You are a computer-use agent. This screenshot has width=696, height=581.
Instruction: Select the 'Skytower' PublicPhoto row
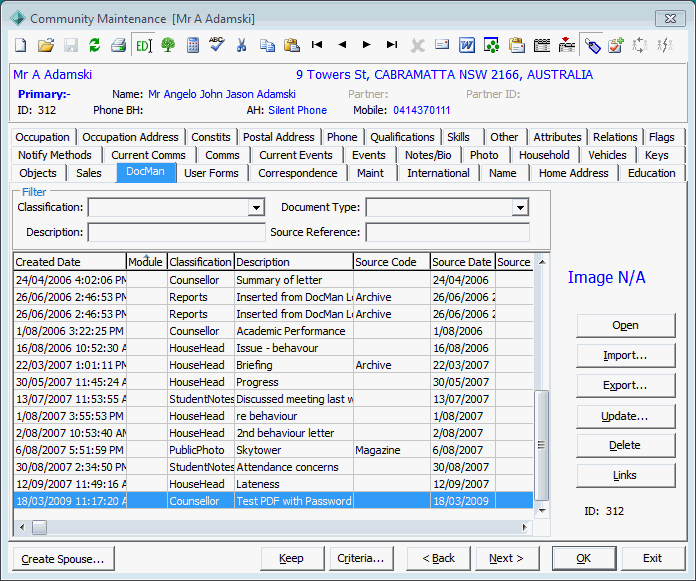273,450
